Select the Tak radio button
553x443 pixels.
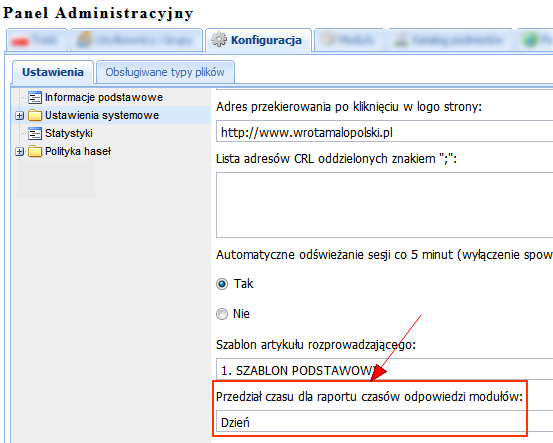coord(222,284)
